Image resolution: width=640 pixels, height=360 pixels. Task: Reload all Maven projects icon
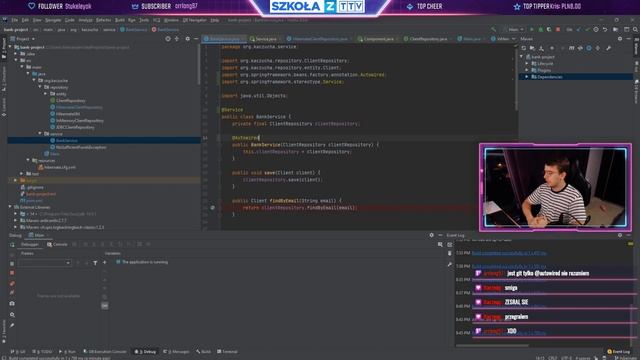click(x=524, y=48)
